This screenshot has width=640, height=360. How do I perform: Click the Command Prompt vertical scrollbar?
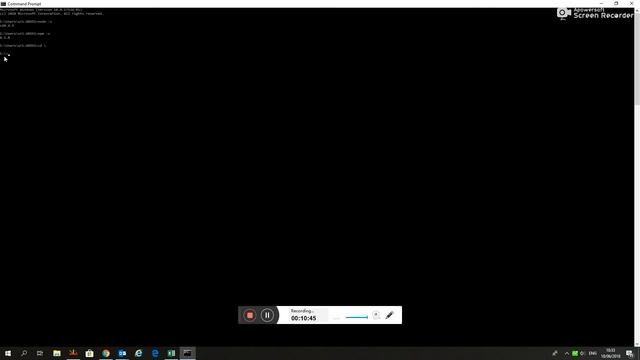pos(637,177)
